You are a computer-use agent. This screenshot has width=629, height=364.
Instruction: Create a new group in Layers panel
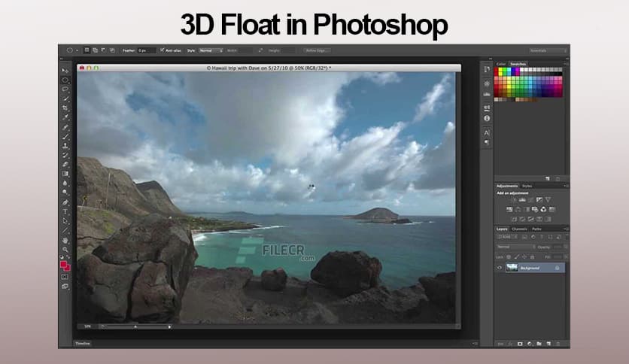click(539, 344)
